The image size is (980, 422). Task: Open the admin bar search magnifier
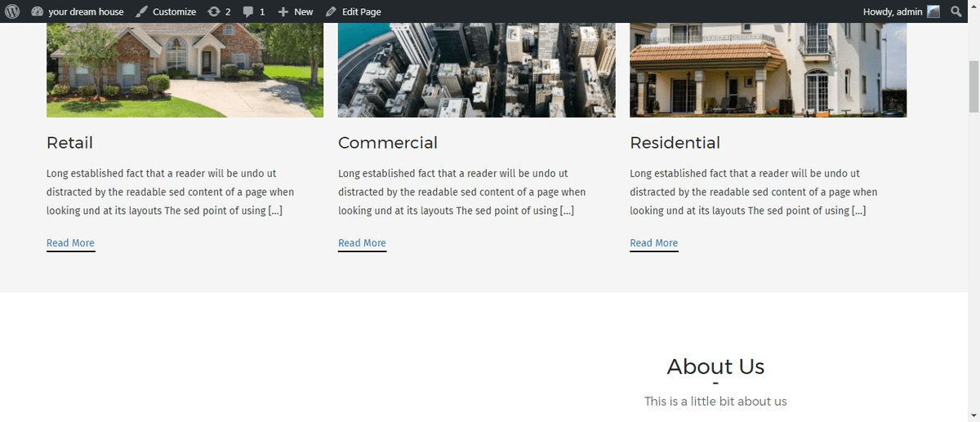[956, 11]
